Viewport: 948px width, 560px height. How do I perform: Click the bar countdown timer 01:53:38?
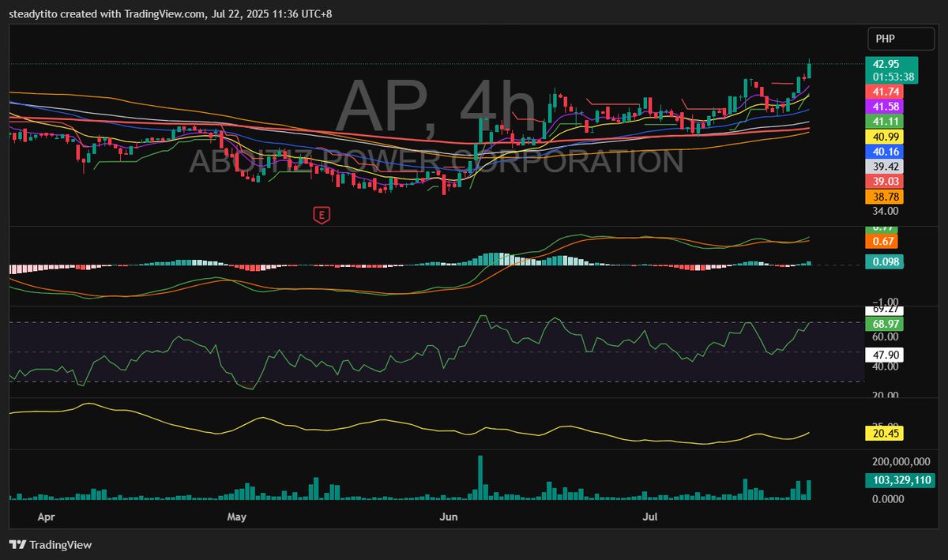point(892,77)
